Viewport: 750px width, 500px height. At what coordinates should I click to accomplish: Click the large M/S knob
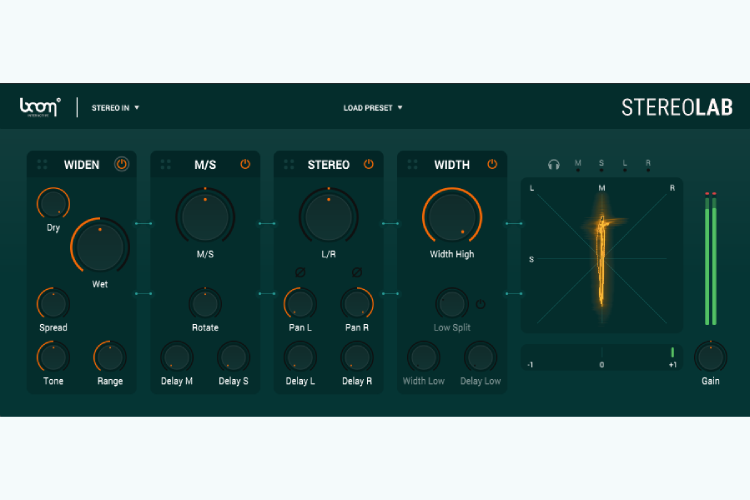(205, 217)
